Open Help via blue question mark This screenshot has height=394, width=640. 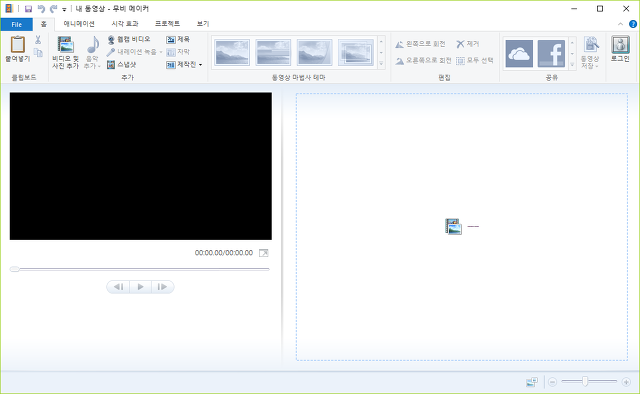pyautogui.click(x=632, y=24)
